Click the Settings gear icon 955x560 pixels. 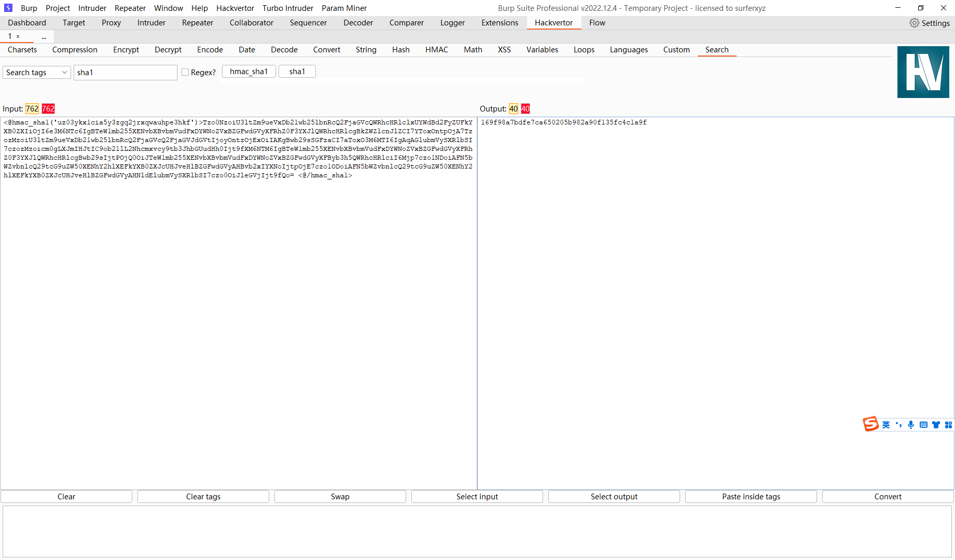click(x=914, y=23)
